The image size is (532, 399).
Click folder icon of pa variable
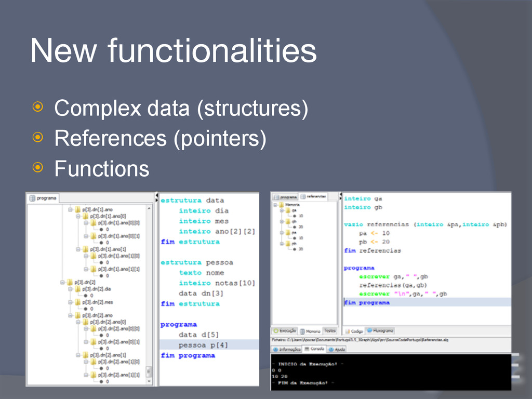click(x=288, y=233)
